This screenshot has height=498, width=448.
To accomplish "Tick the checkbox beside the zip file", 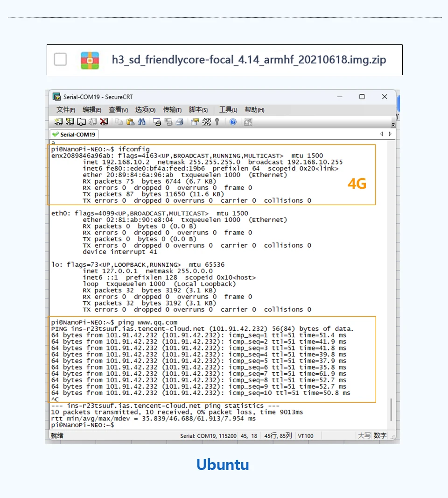I will click(x=60, y=59).
